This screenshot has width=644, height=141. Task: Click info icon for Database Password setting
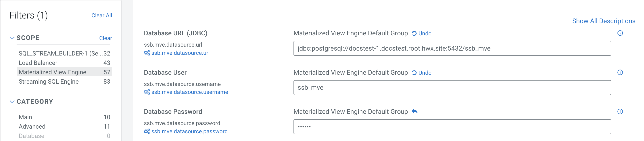620,111
